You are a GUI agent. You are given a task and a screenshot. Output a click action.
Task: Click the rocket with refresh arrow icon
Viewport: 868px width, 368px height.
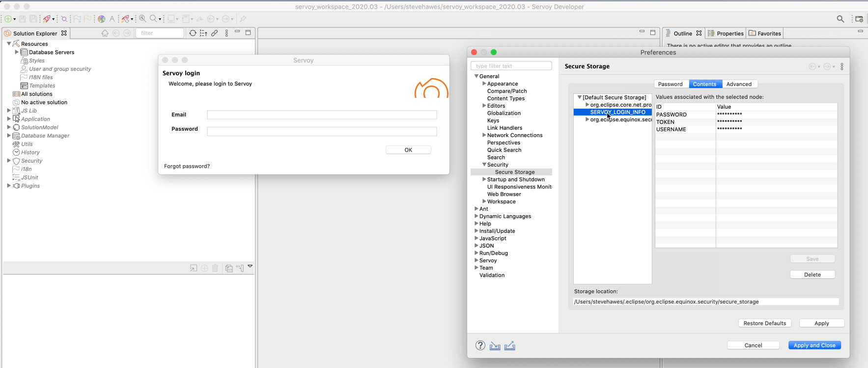pyautogui.click(x=126, y=19)
